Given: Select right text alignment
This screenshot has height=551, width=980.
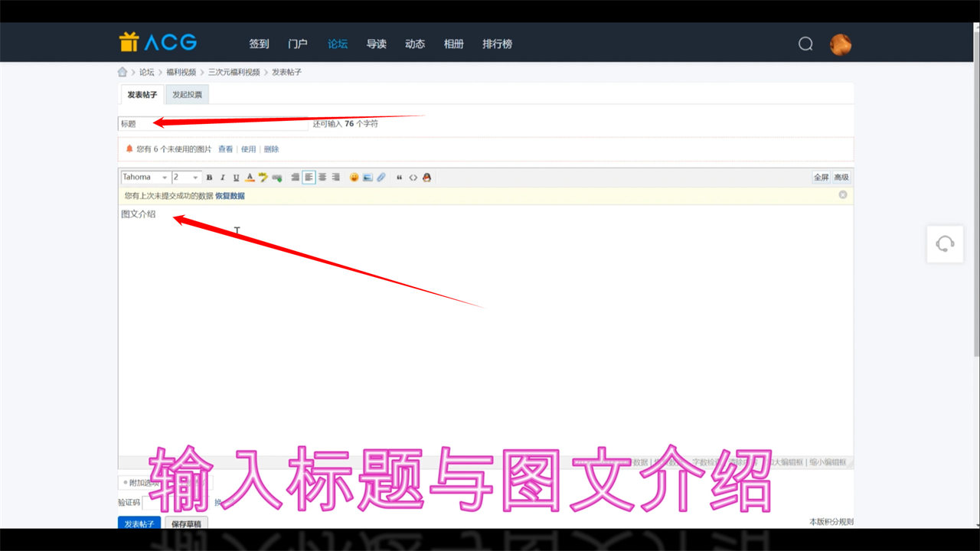Looking at the screenshot, I should 335,178.
